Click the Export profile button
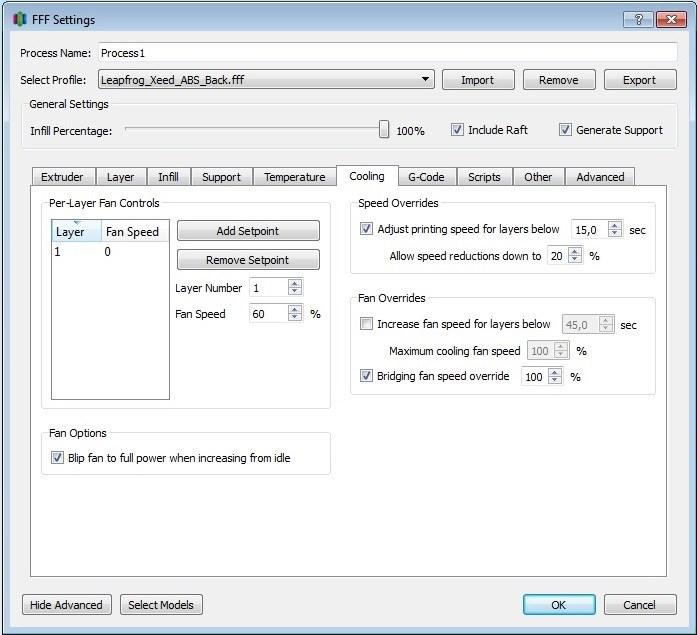 tap(640, 80)
